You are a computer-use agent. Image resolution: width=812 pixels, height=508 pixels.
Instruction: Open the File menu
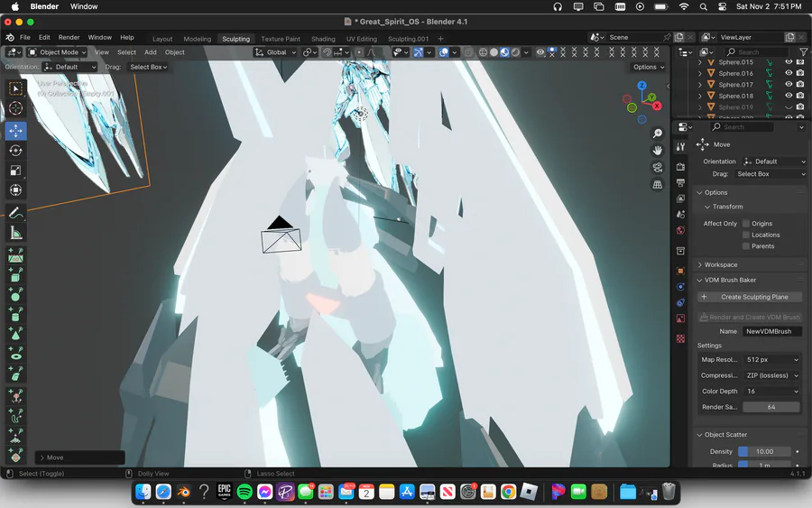[x=25, y=37]
